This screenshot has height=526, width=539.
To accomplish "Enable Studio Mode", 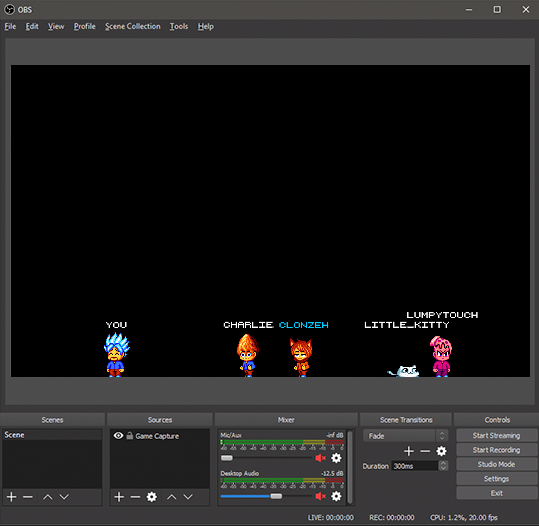I will click(496, 464).
